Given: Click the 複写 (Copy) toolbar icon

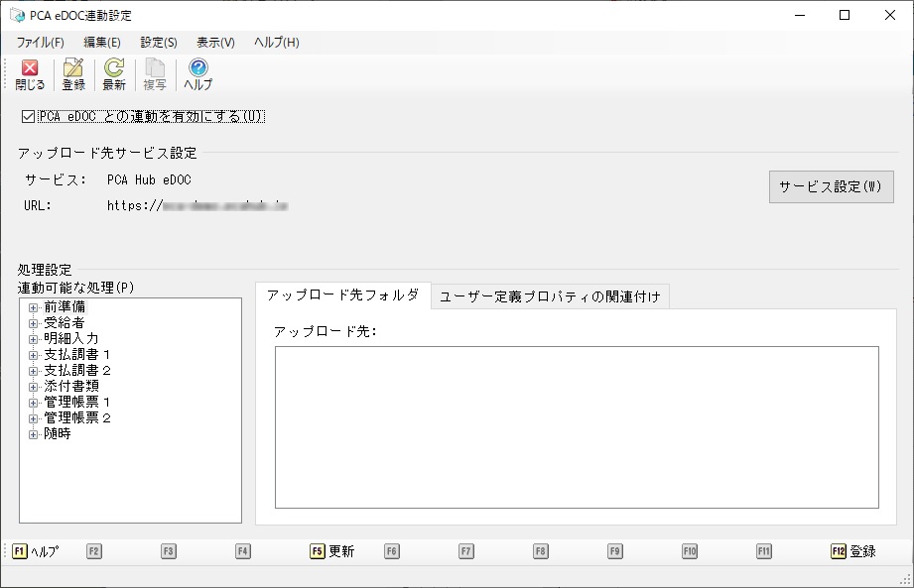Looking at the screenshot, I should (155, 74).
